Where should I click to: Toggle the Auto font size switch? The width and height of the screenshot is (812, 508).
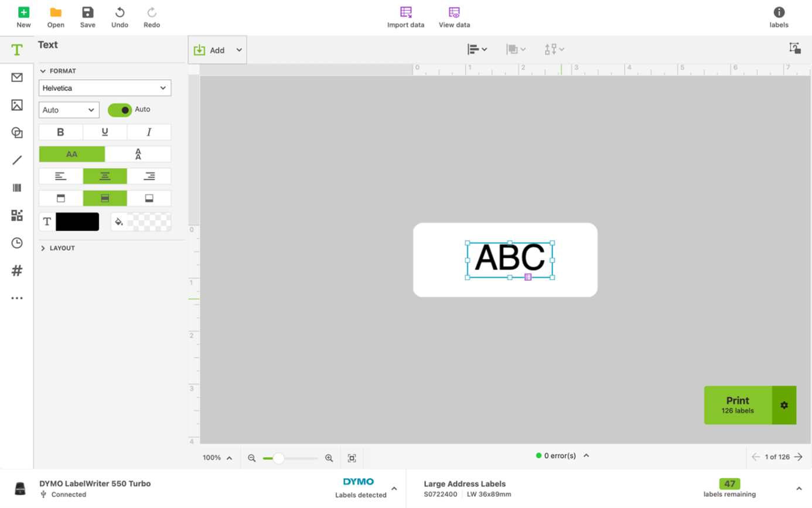click(120, 110)
